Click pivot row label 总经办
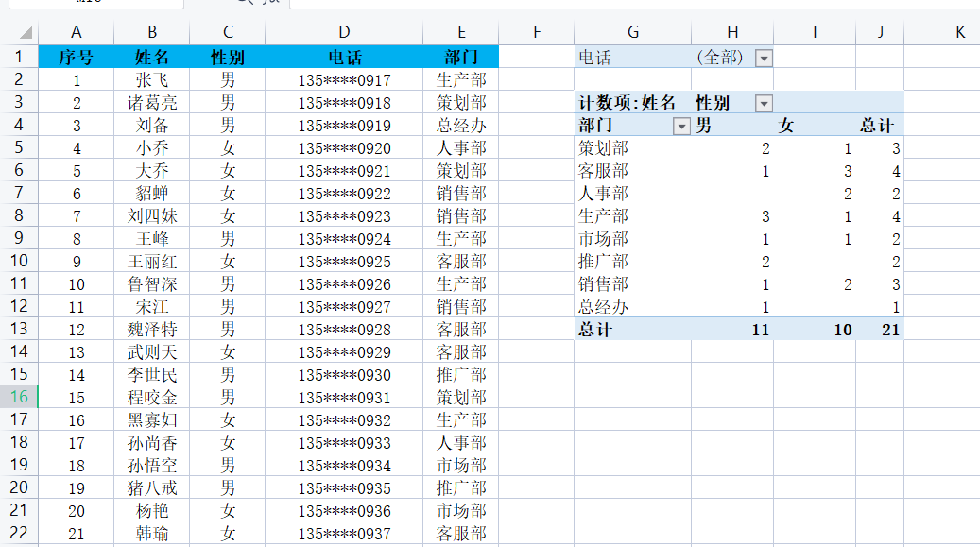Screen dimensions: 980x547 [x=603, y=307]
